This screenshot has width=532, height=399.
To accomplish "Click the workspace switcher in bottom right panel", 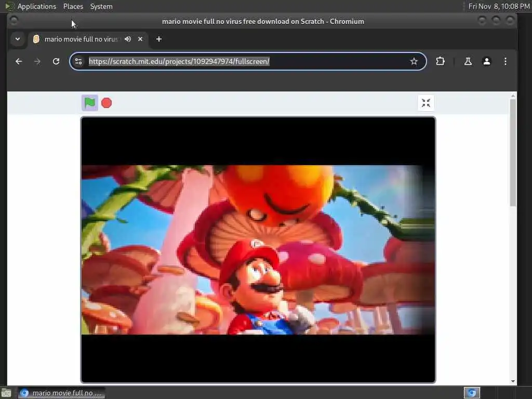I will click(x=472, y=393).
